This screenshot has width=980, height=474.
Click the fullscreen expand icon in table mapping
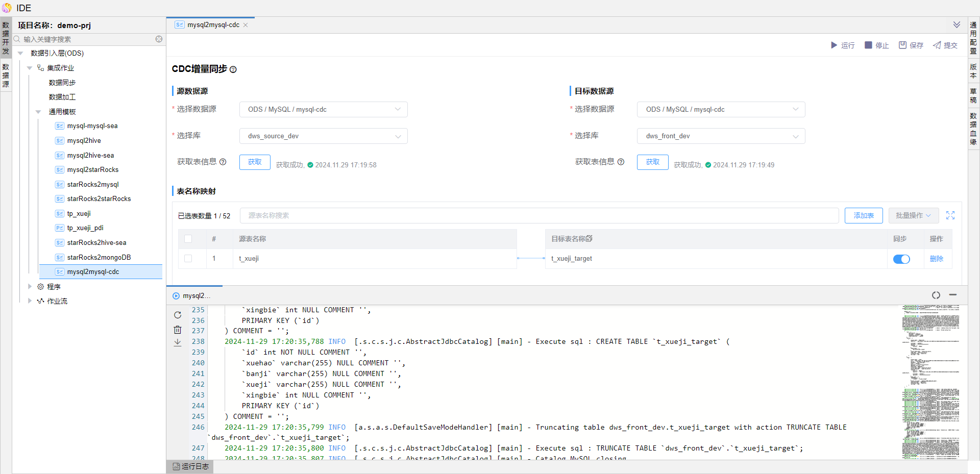(x=950, y=215)
